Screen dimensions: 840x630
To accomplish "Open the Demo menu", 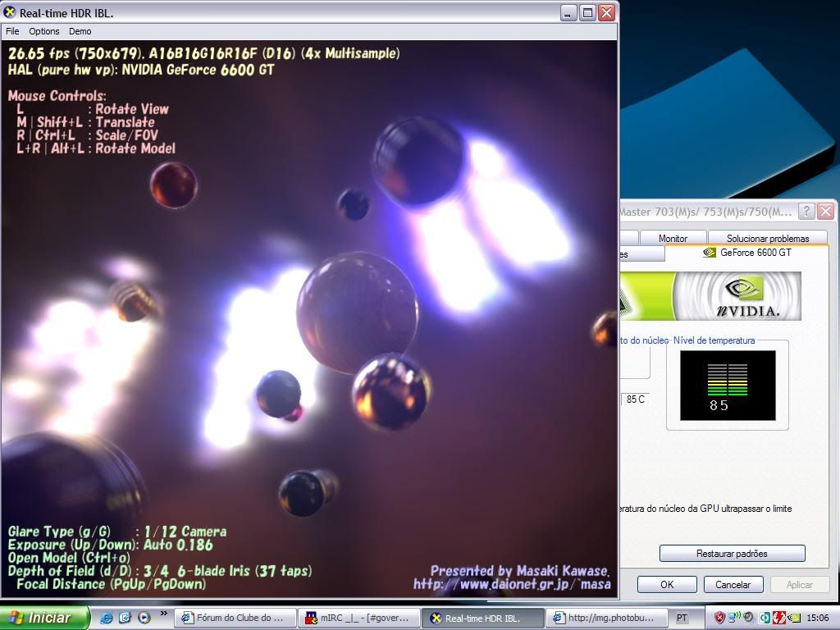I will coord(80,31).
